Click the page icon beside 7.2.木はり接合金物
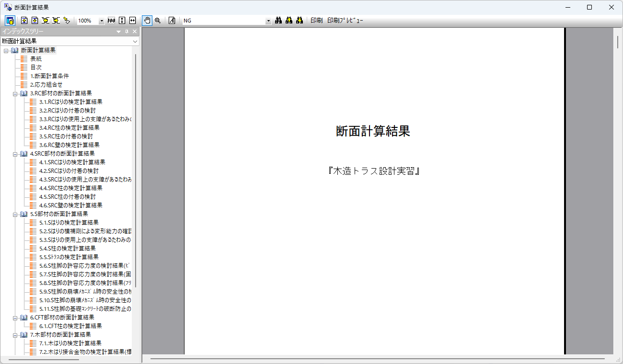Screen dimensions: 623x364 click(33, 352)
